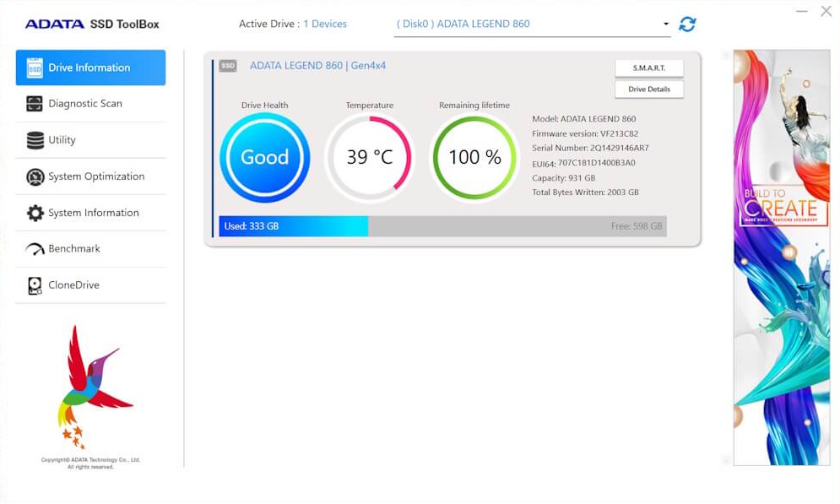Click the Drive Health label
The height and width of the screenshot is (504, 840).
click(x=264, y=106)
